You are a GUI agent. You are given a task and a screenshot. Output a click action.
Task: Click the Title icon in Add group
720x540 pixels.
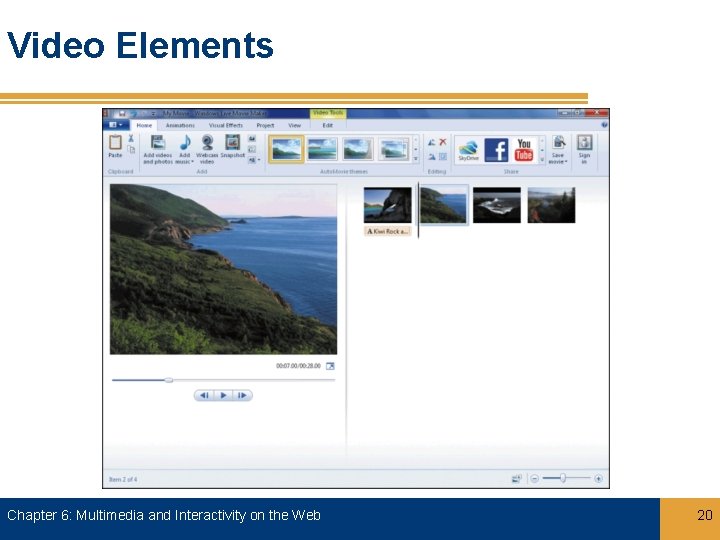252,138
